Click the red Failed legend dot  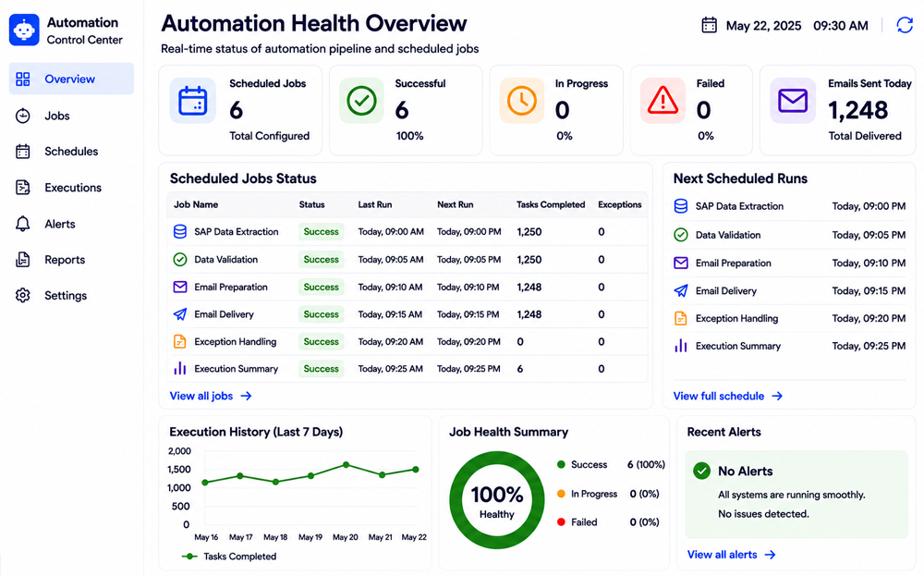pyautogui.click(x=561, y=521)
